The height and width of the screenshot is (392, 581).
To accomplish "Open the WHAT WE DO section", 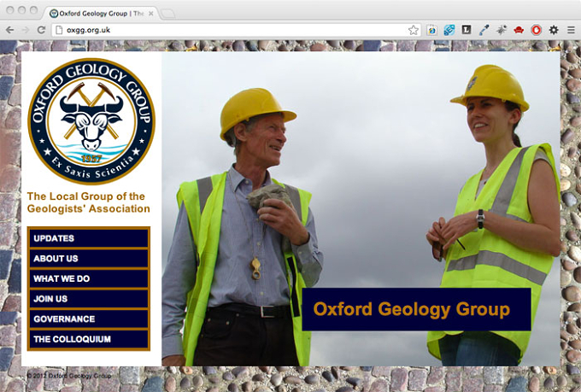I will (x=89, y=278).
